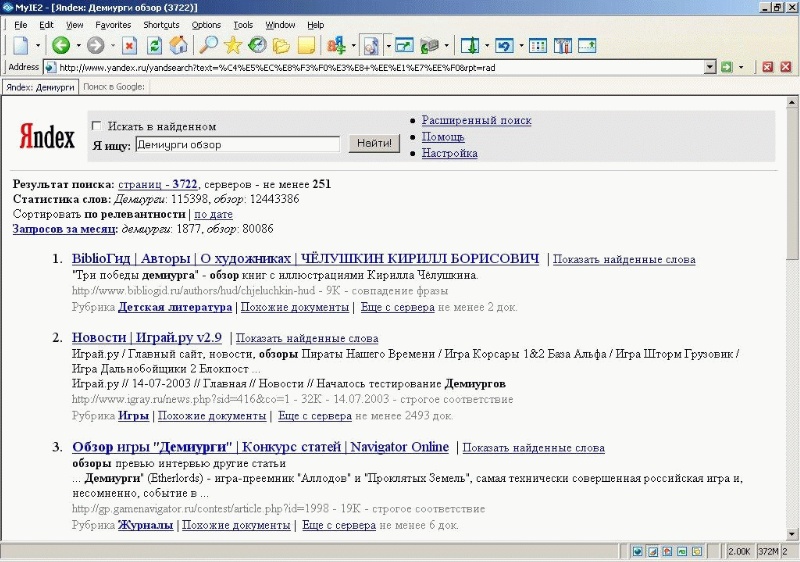Open the encoding icon dropdown arrow
This screenshot has width=800, height=562.
353,46
